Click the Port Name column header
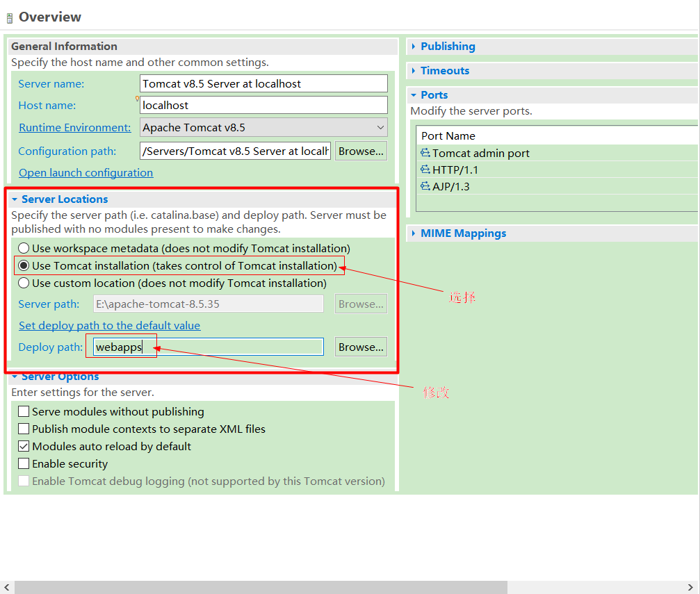This screenshot has height=594, width=700. tap(557, 135)
